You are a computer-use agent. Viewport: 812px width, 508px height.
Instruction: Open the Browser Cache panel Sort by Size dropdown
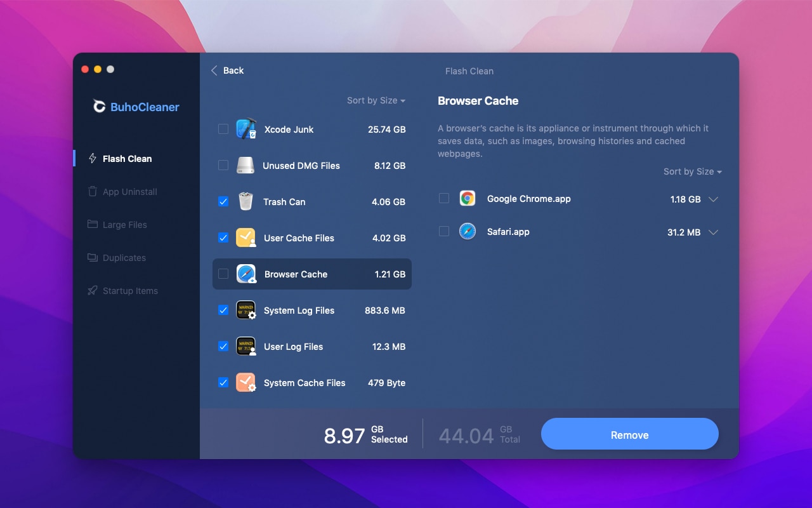coord(692,171)
